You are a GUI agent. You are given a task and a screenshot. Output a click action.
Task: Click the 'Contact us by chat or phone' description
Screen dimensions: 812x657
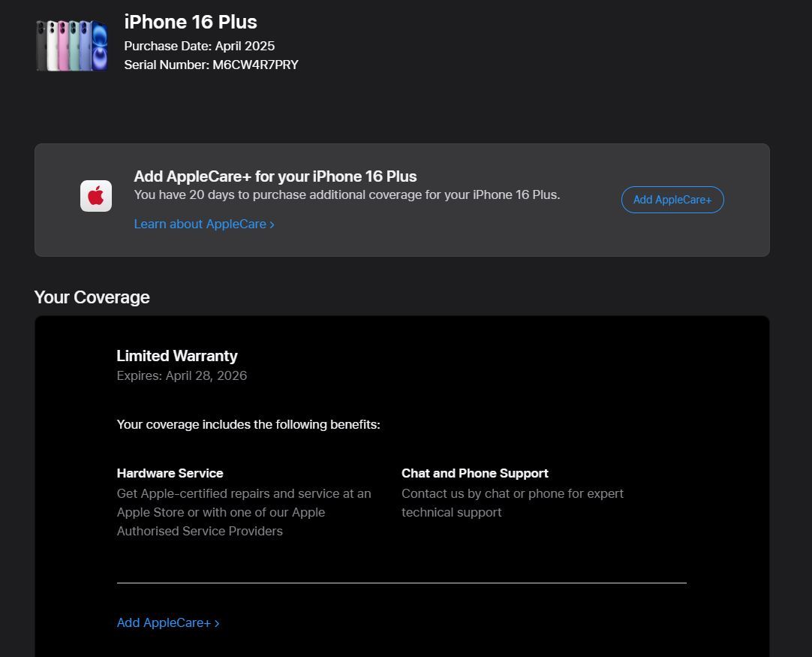coord(513,503)
